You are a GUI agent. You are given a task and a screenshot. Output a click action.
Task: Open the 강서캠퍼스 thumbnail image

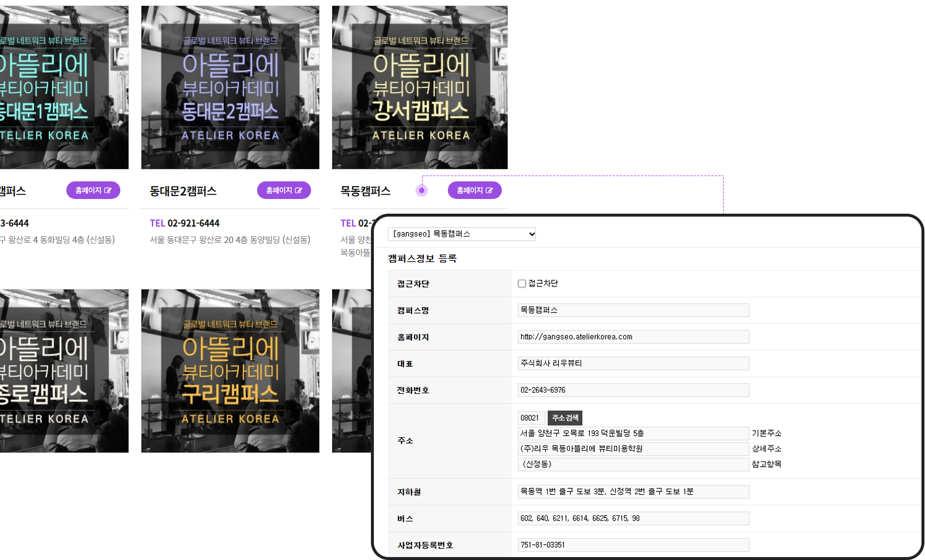tap(420, 87)
